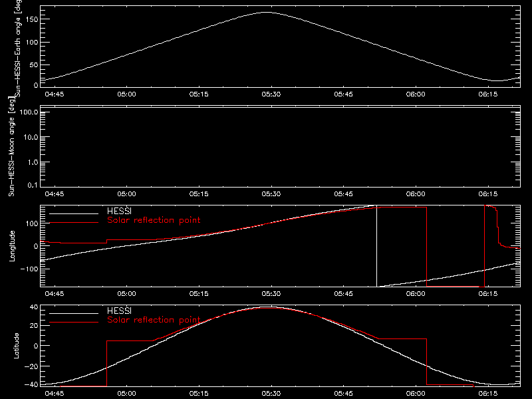Click the Longitude axis title
Screen dimensions: 532x399
click(12, 246)
